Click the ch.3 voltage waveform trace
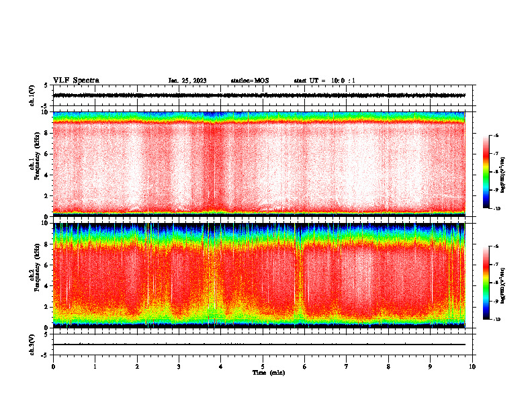The image size is (532, 411). tap(259, 345)
